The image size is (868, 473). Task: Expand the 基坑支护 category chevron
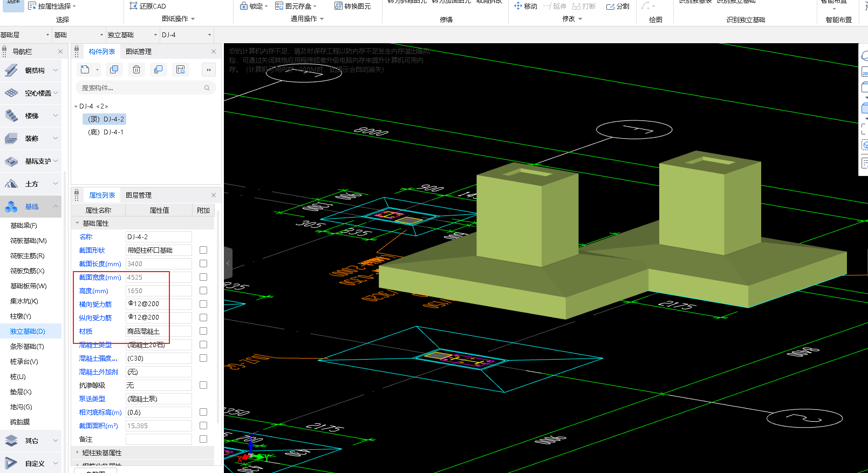[56, 161]
